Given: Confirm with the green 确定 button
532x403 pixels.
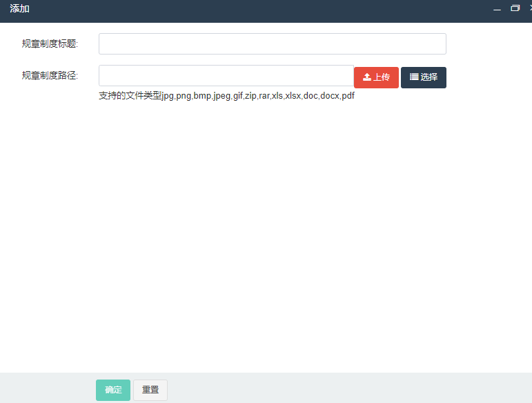Looking at the screenshot, I should pos(113,390).
